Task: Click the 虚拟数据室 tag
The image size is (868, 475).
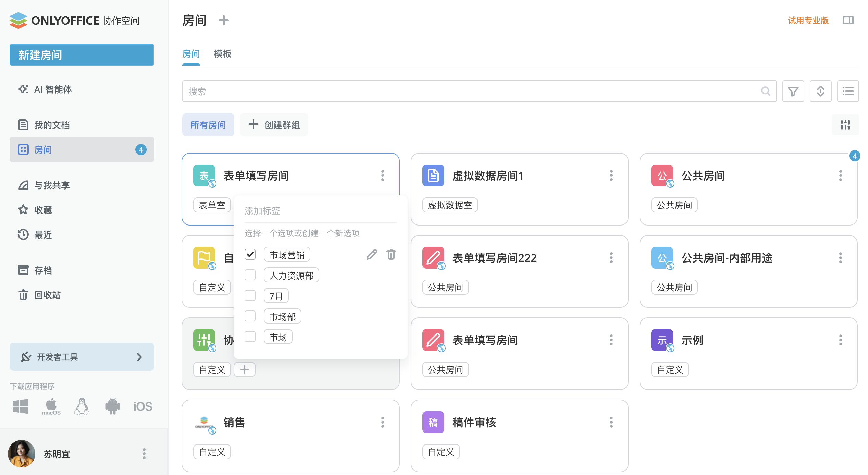Action: coord(450,205)
